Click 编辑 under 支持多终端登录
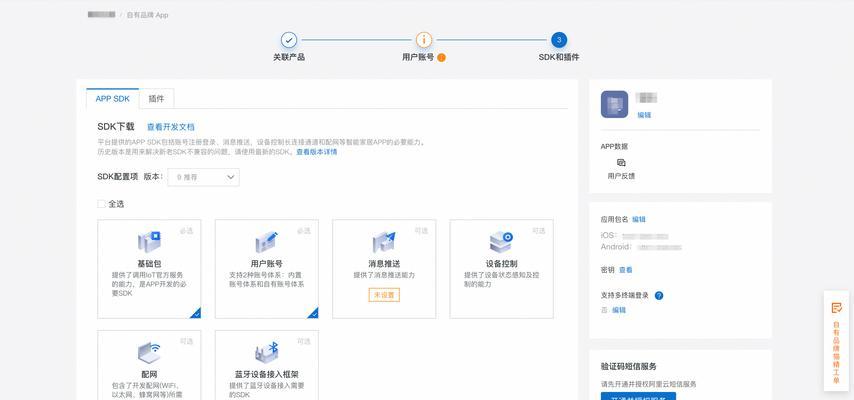The height and width of the screenshot is (400, 854). coord(619,310)
